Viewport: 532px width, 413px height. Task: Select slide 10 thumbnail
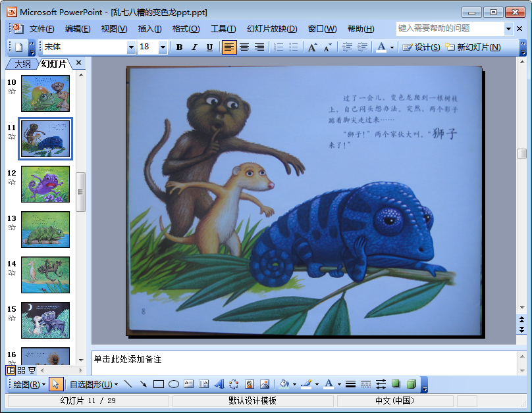45,93
